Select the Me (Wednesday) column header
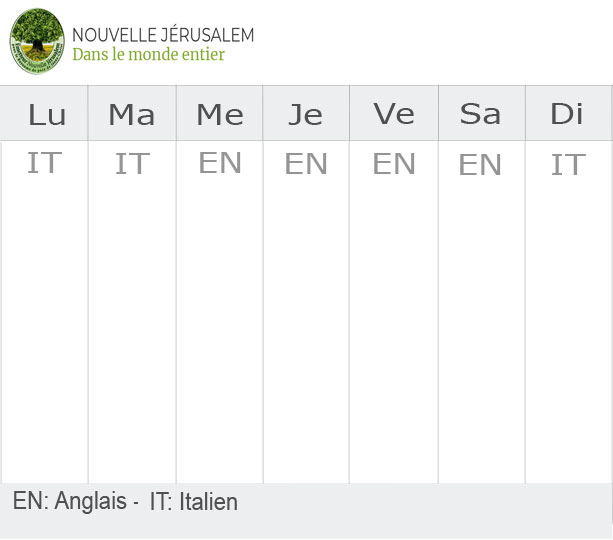The height and width of the screenshot is (540, 613). [x=219, y=114]
